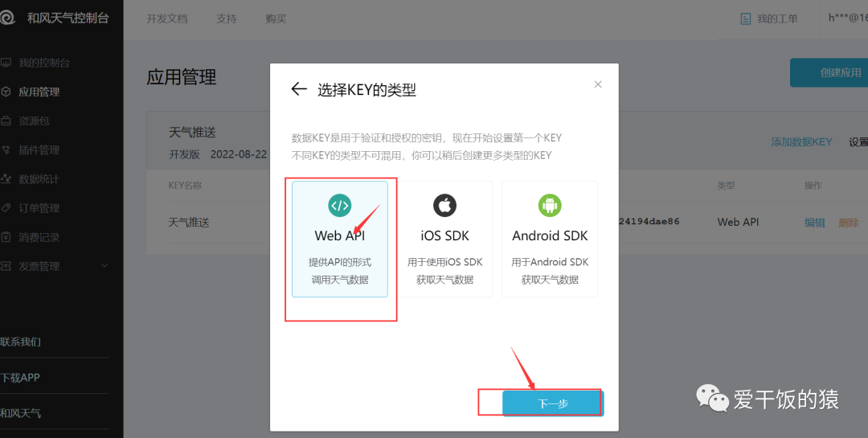
Task: Open 开发文档 in top navigation
Action: point(166,18)
